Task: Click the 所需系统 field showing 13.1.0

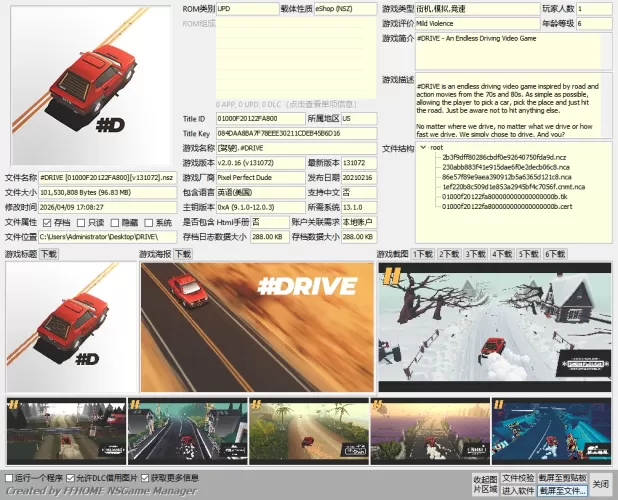Action: pyautogui.click(x=359, y=207)
